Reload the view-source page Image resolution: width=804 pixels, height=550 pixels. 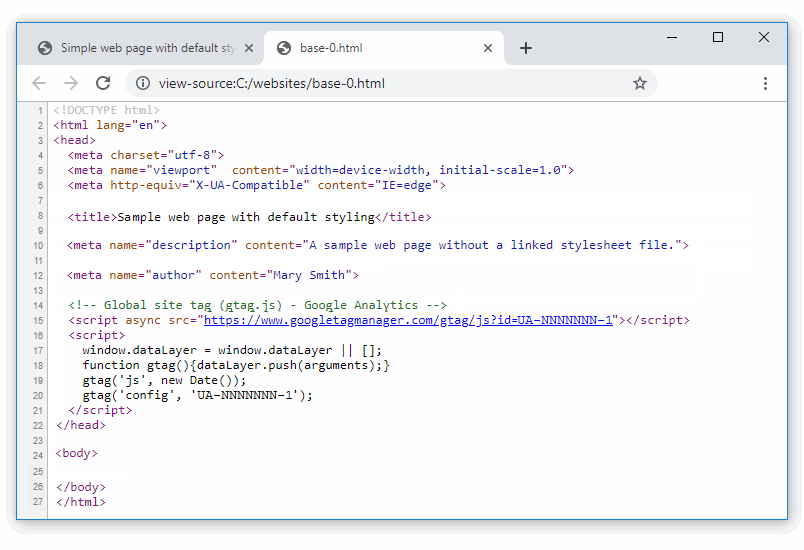(x=103, y=83)
